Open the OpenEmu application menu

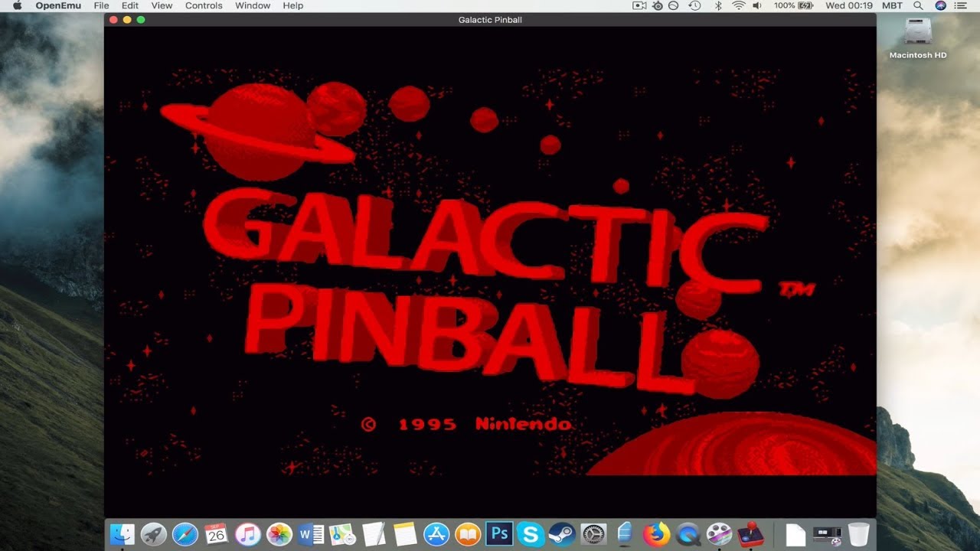pyautogui.click(x=58, y=5)
